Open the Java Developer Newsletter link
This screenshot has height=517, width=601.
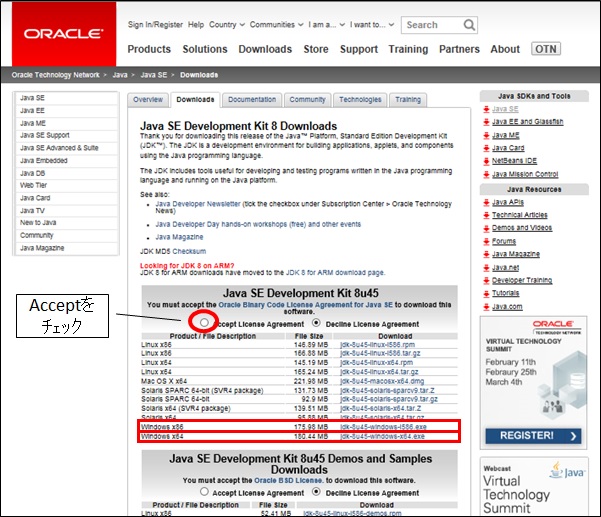point(198,204)
